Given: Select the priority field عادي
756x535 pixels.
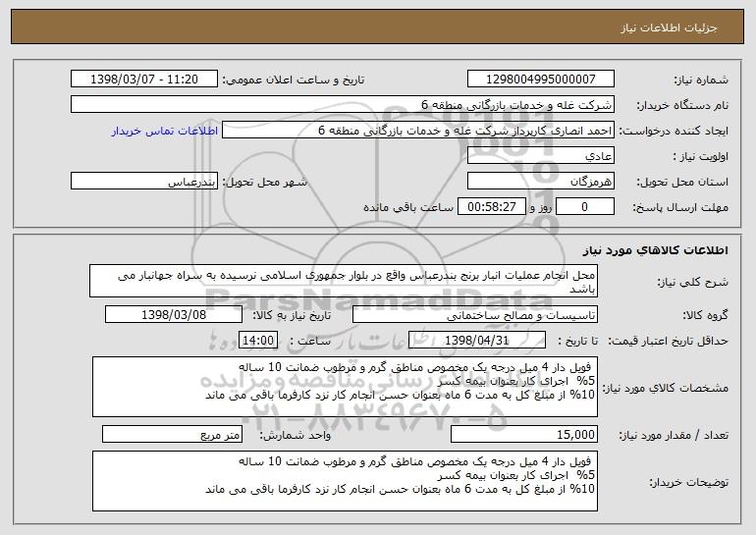Looking at the screenshot, I should click(x=540, y=156).
